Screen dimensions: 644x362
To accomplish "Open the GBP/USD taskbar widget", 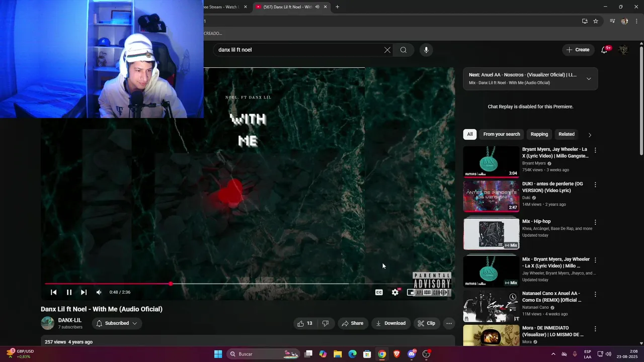I will click(21, 354).
